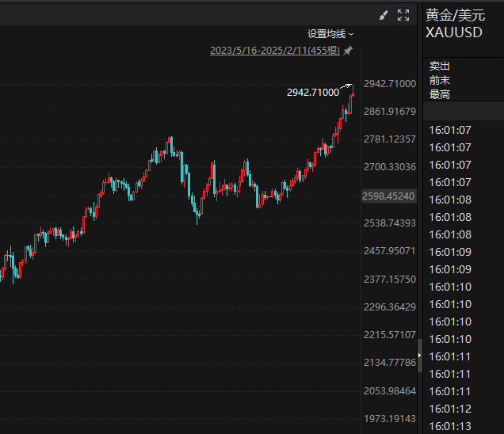Select the first 16:01:07 tick entry
The height and width of the screenshot is (434, 504).
[450, 130]
